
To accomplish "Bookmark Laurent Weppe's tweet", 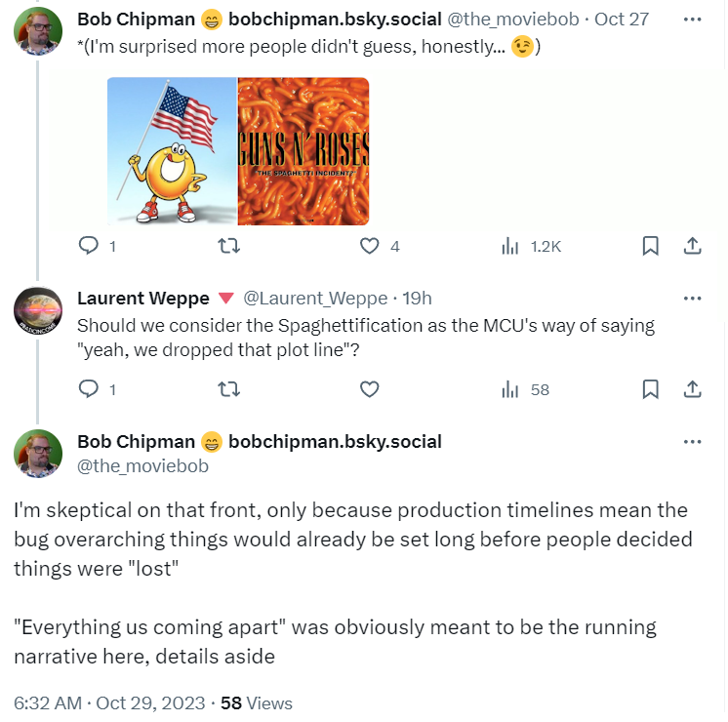I will [x=650, y=389].
